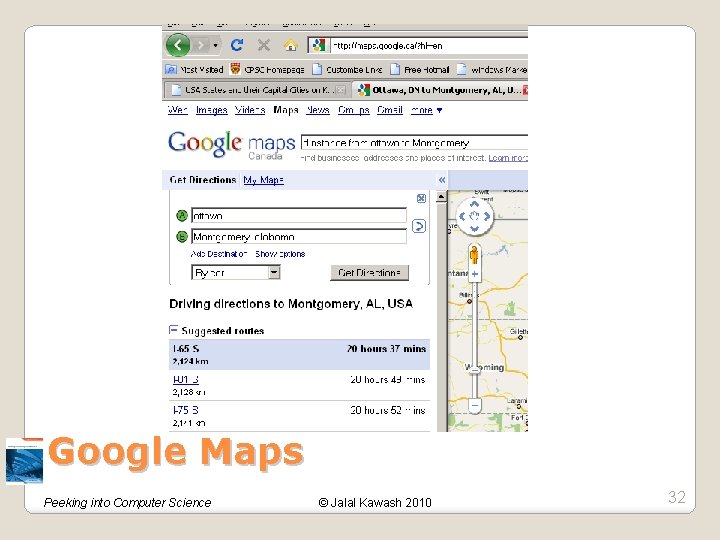Click the Gmail link in Google nav
The width and height of the screenshot is (720, 540).
390,110
